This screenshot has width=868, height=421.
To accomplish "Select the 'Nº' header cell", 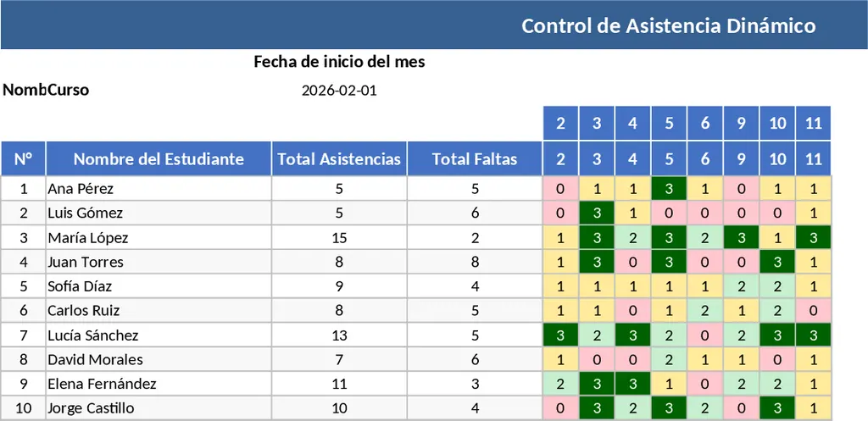I will tap(24, 158).
